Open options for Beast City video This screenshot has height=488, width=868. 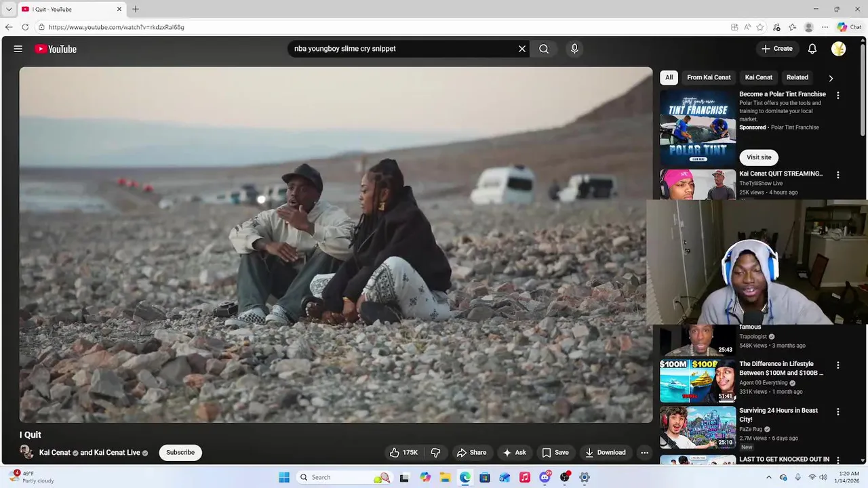pyautogui.click(x=838, y=412)
